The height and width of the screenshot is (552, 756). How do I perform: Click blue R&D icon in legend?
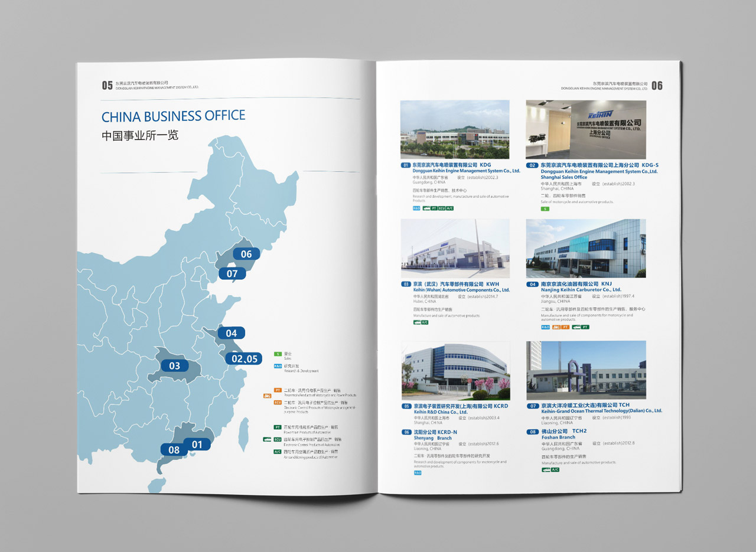coord(278,366)
